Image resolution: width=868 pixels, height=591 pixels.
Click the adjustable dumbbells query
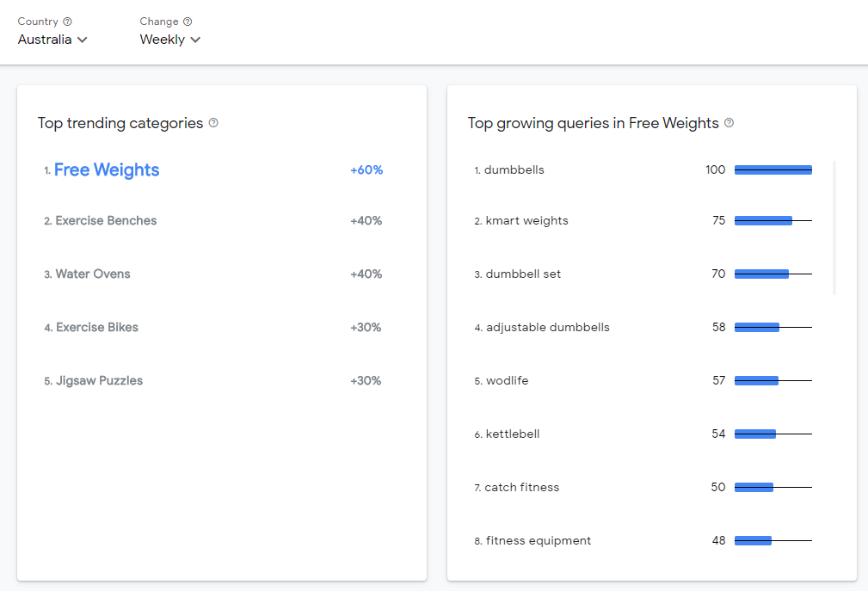pos(547,328)
